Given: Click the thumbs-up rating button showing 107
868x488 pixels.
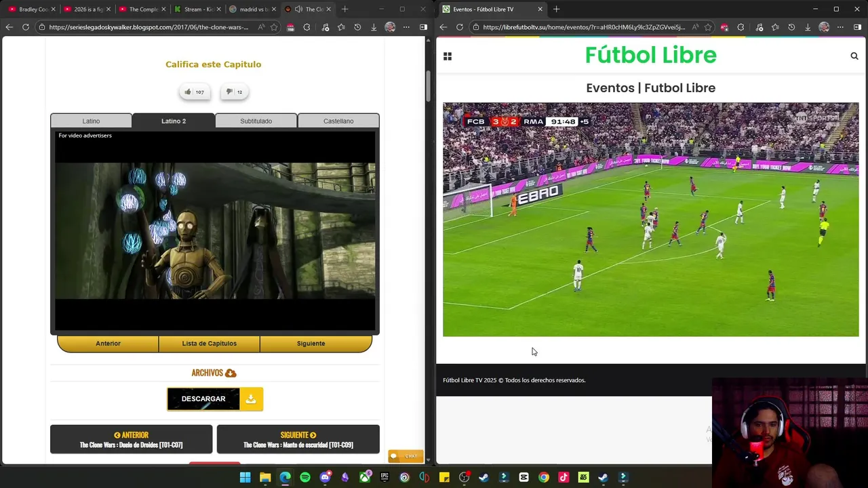Looking at the screenshot, I should (x=194, y=91).
